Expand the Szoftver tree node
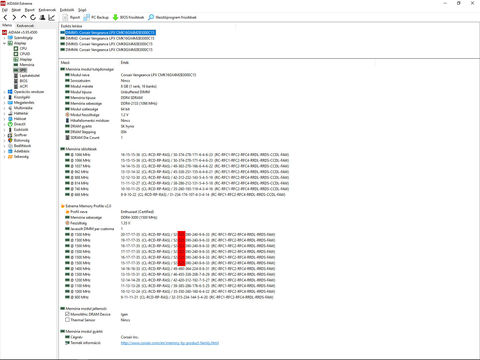Screen dimensions: 480x360 click(x=5, y=135)
